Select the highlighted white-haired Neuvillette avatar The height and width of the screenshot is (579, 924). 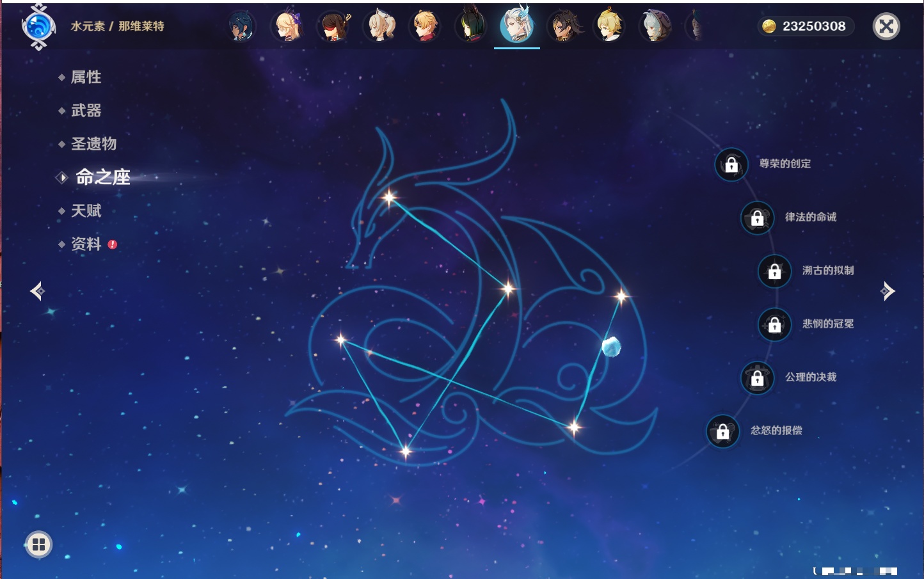(517, 26)
